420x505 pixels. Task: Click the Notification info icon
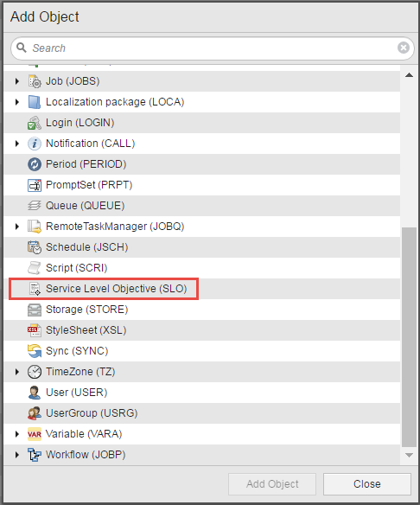coord(35,144)
